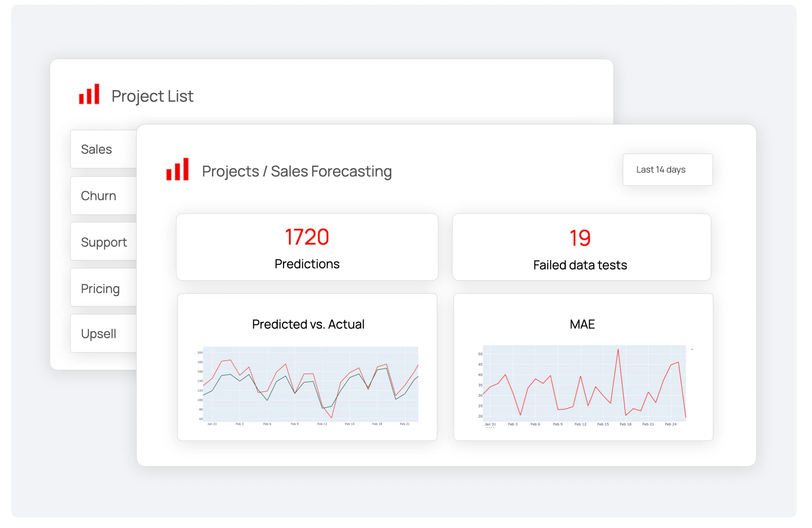Click the Project List heading text

tap(152, 96)
